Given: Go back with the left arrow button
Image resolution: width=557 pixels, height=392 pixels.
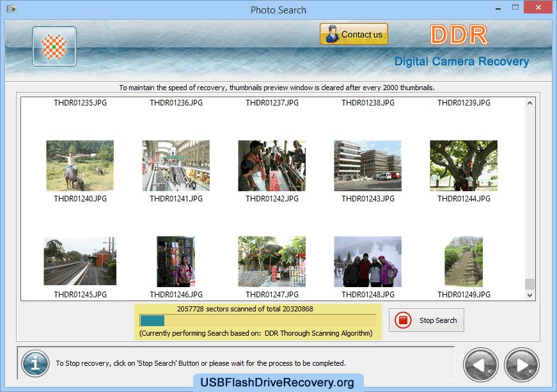Looking at the screenshot, I should coord(481,365).
